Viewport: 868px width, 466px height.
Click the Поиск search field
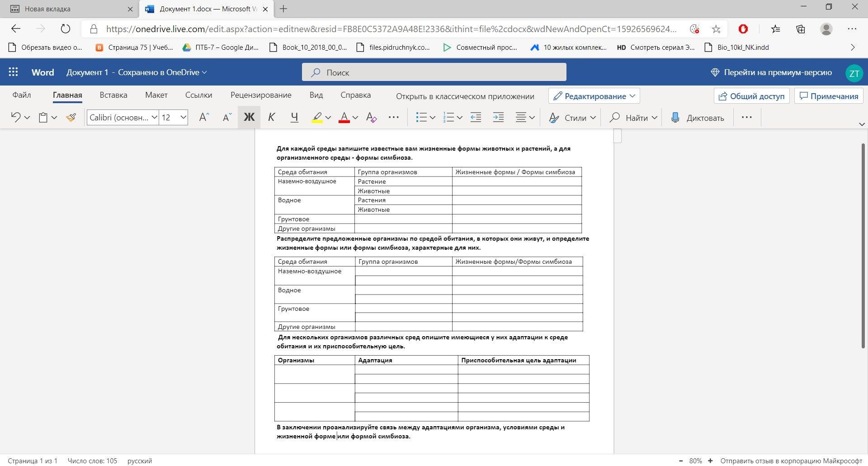coord(434,72)
